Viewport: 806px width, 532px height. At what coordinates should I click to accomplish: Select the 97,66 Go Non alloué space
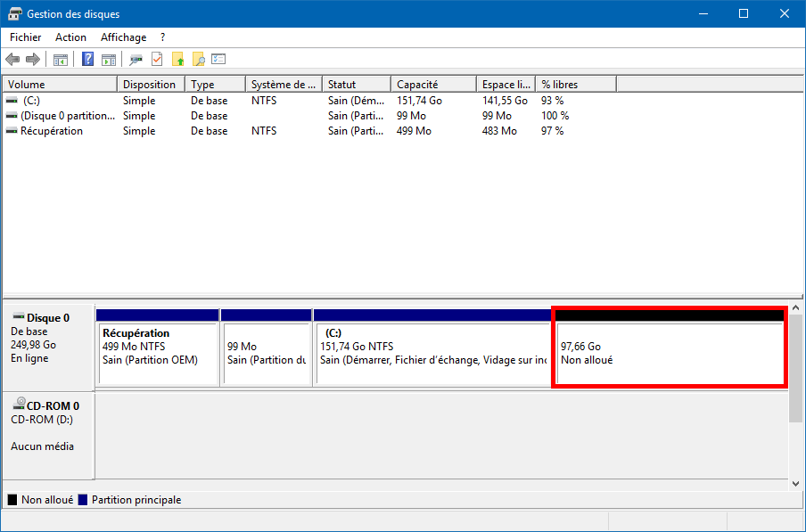click(670, 348)
